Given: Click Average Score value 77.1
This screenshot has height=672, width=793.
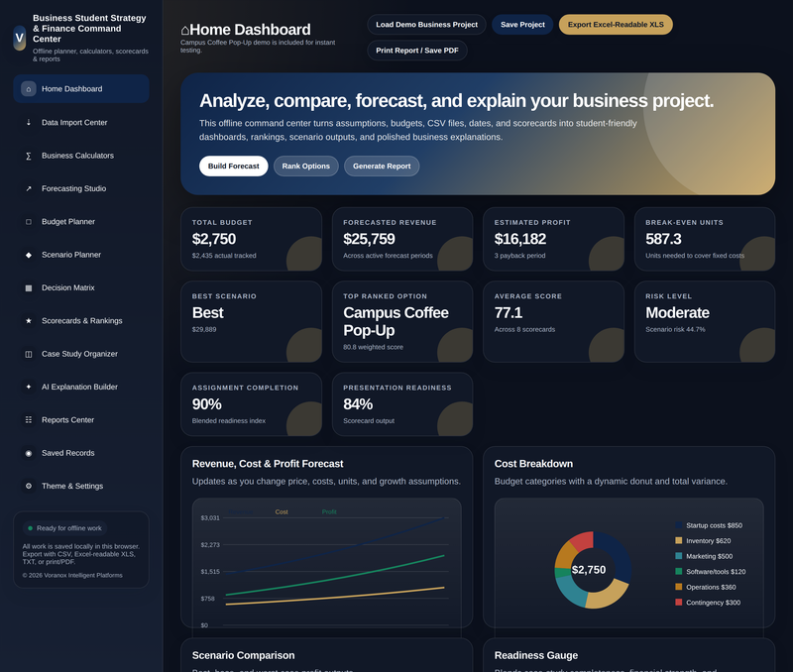Looking at the screenshot, I should pos(509,312).
